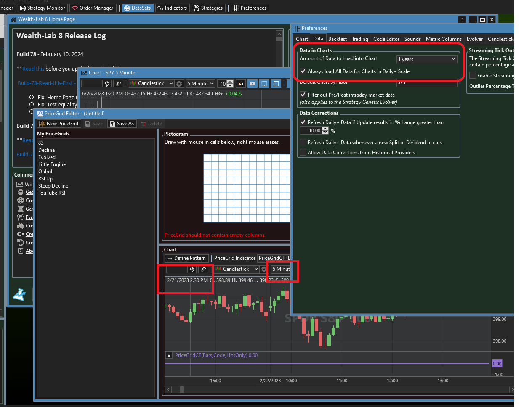
Task: Check the Enable Streaming checkbox
Action: (473, 75)
